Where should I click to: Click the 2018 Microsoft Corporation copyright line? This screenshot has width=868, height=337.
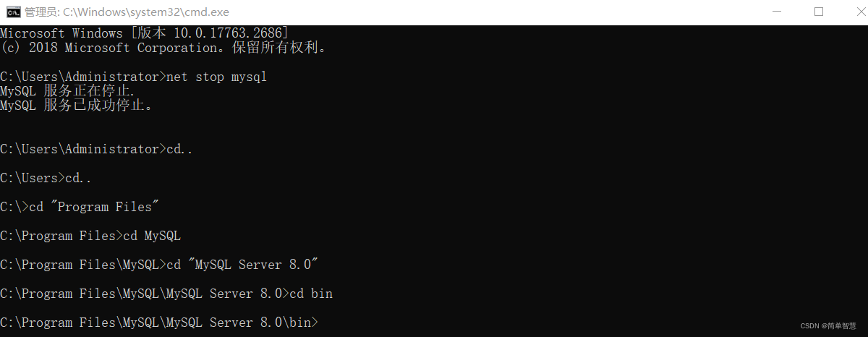pyautogui.click(x=163, y=48)
